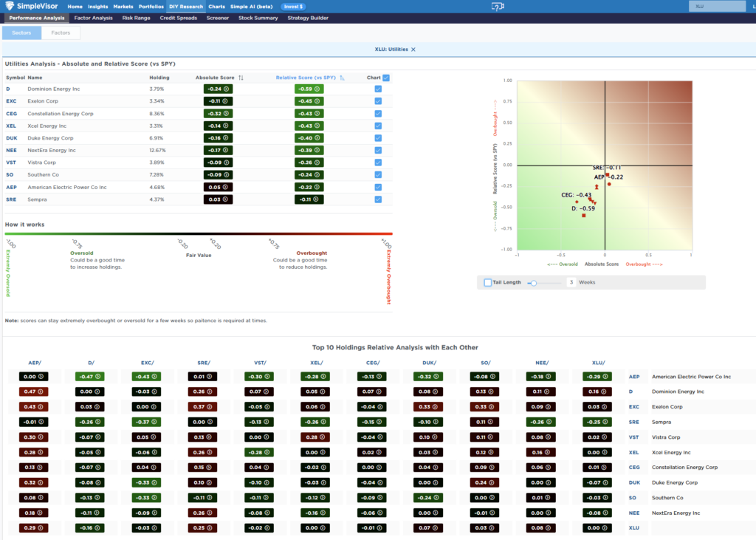This screenshot has width=756, height=540.
Task: Toggle the select-all Chart checkbox in table header
Action: click(x=385, y=77)
